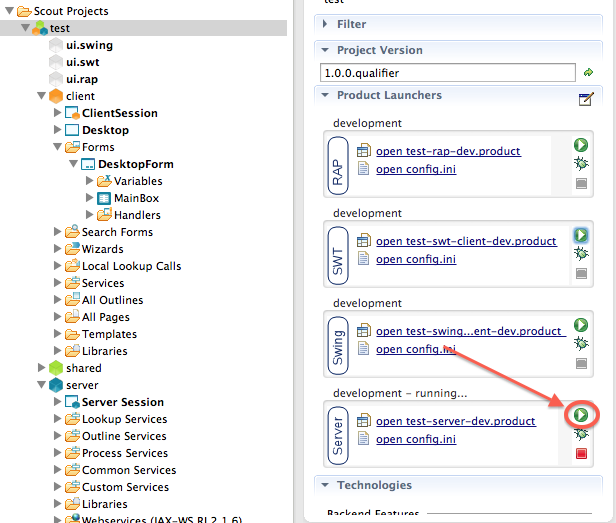The height and width of the screenshot is (523, 616).
Task: Select the ui.swing bundle
Action: pos(89,45)
